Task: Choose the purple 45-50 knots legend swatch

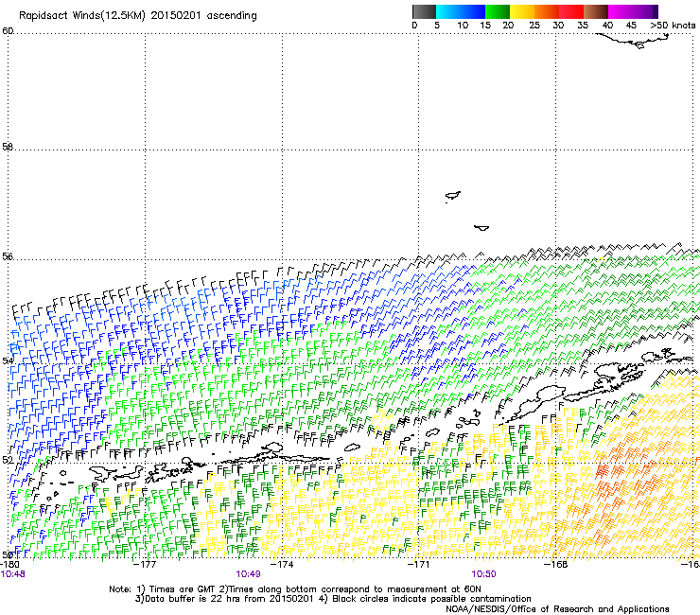Action: click(x=645, y=11)
